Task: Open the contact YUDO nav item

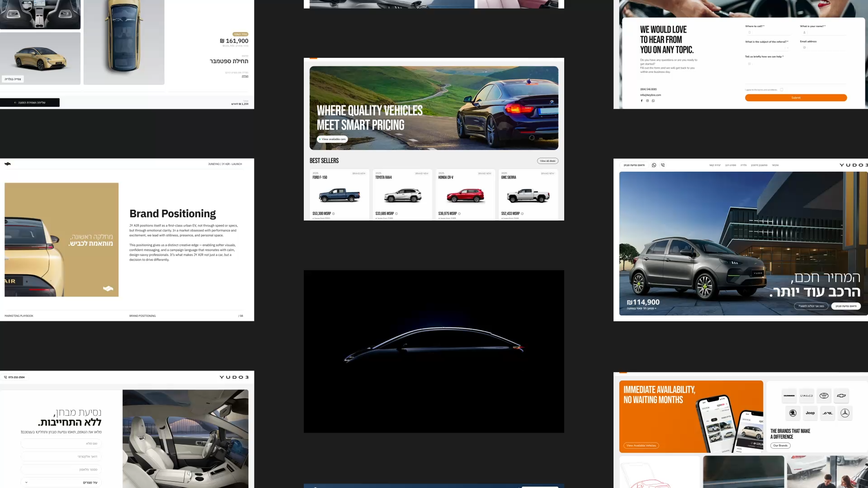Action: click(x=715, y=165)
